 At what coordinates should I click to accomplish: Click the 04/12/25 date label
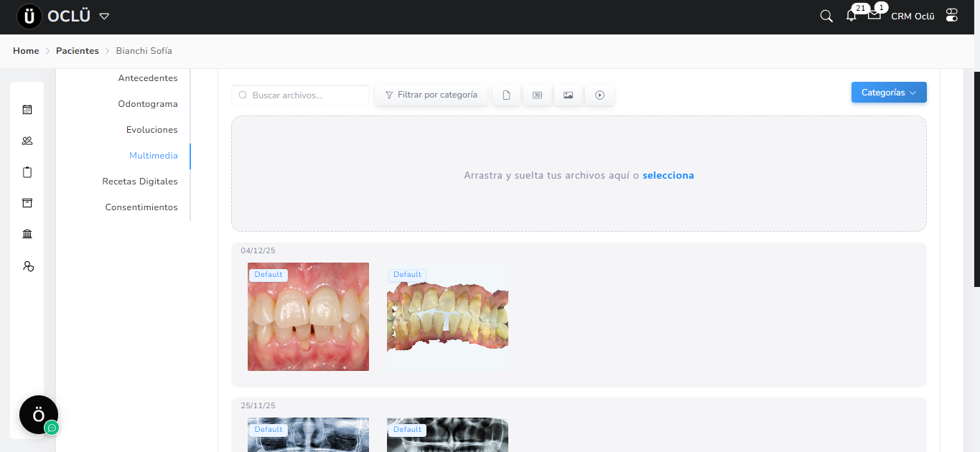(x=258, y=251)
